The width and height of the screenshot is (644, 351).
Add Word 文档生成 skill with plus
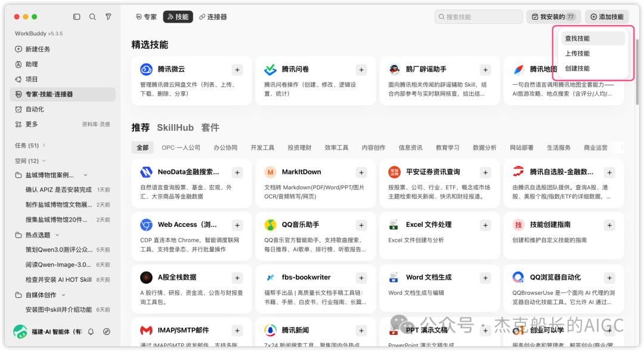pos(485,278)
